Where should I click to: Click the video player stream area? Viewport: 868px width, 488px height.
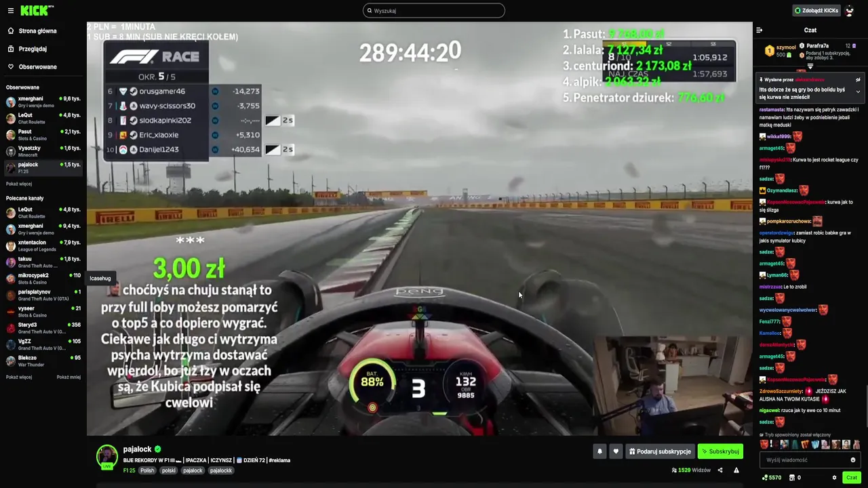pyautogui.click(x=419, y=228)
